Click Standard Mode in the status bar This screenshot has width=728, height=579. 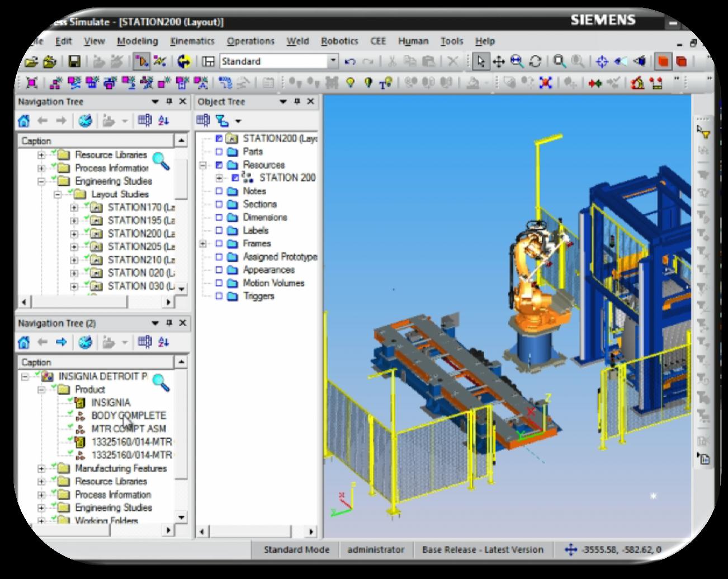tap(296, 549)
